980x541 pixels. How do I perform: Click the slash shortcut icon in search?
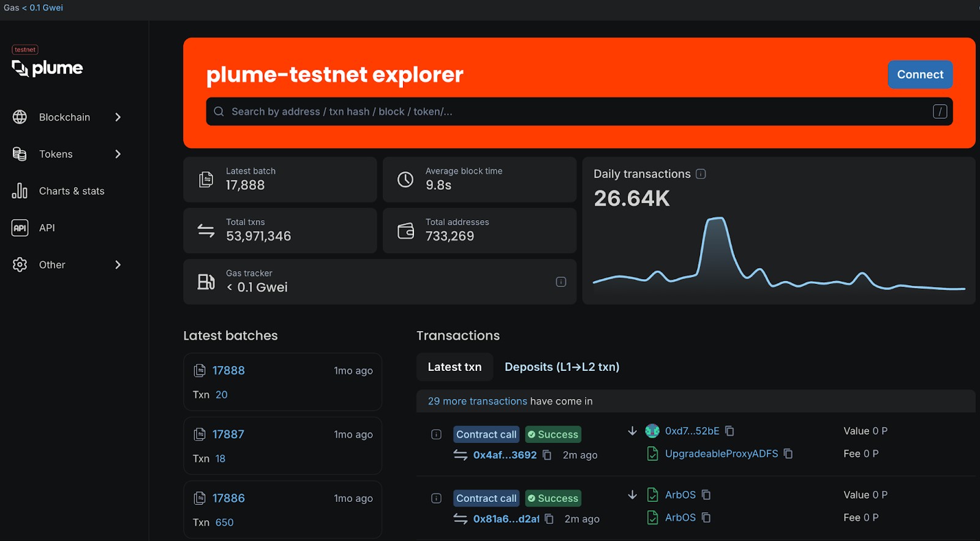(940, 111)
